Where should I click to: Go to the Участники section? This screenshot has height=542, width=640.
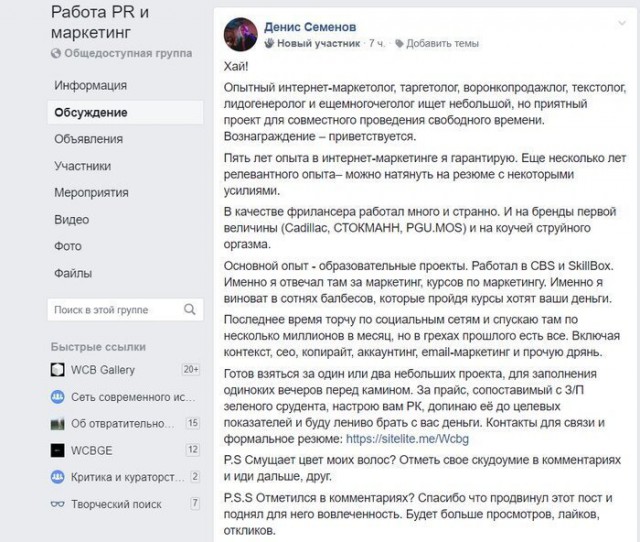coord(83,166)
